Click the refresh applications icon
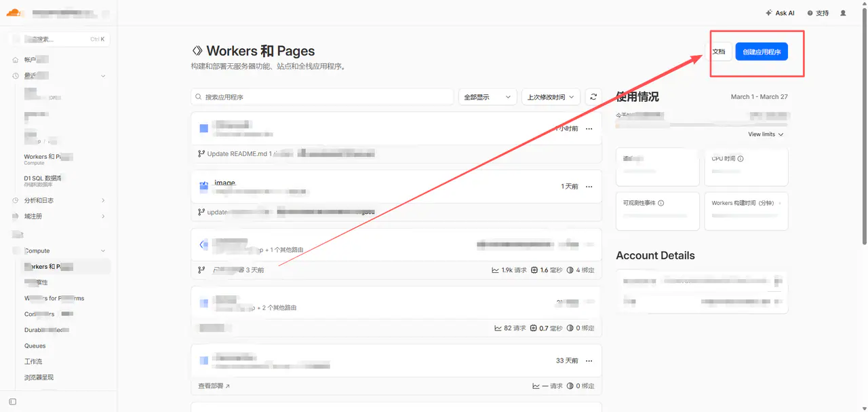 coord(593,97)
